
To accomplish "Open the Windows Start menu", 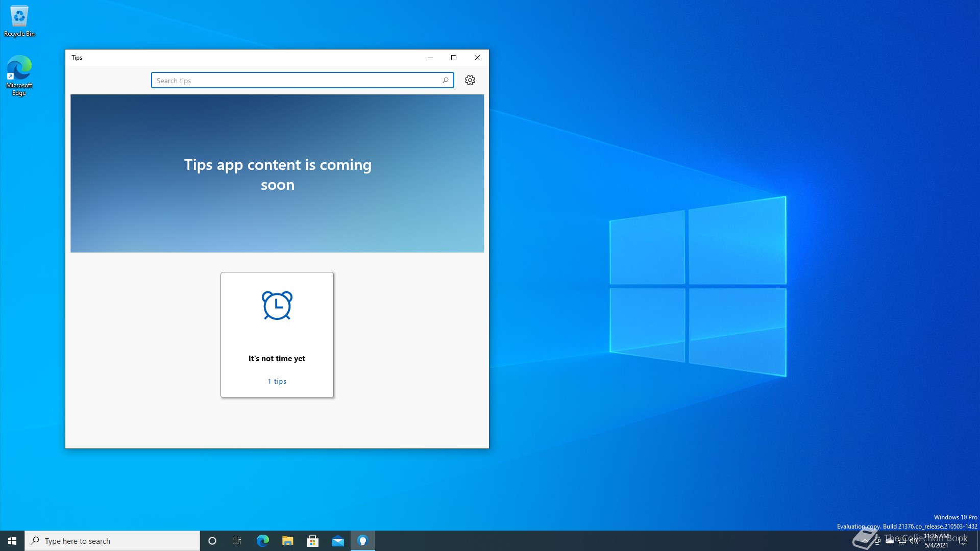I will [12, 541].
